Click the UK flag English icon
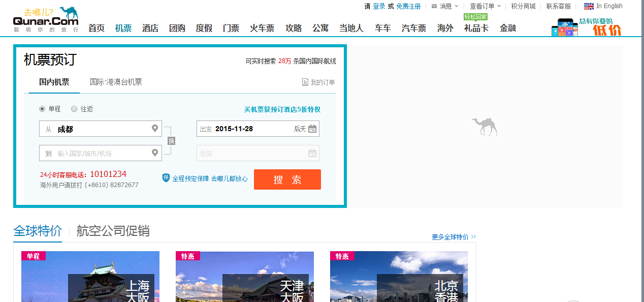 point(589,7)
